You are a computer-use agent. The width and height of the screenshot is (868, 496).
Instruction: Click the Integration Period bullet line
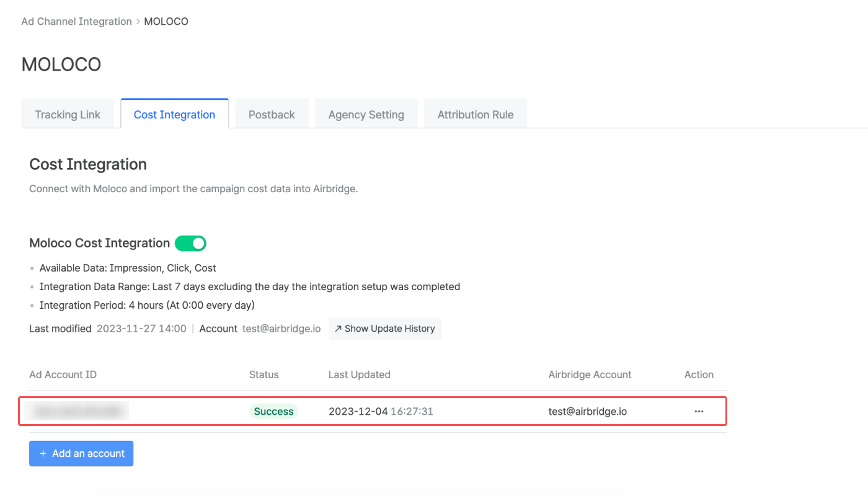click(147, 305)
